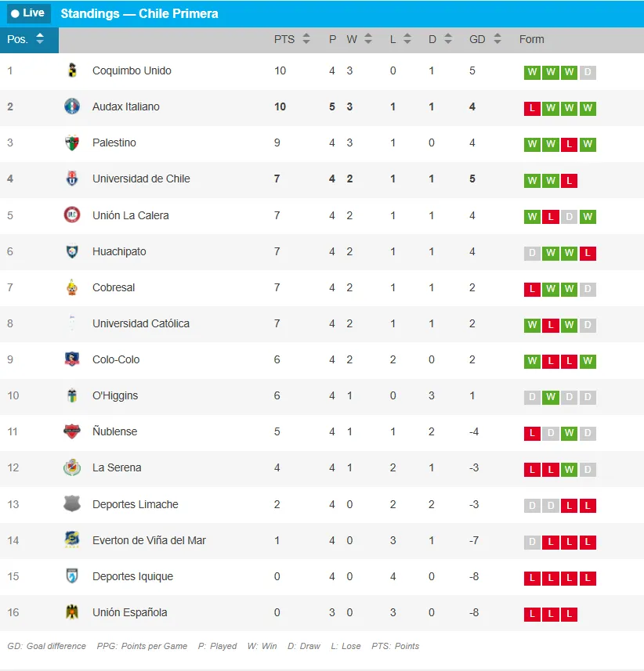The width and height of the screenshot is (644, 671).
Task: Select the Standings — Chile Primera title
Action: point(139,13)
